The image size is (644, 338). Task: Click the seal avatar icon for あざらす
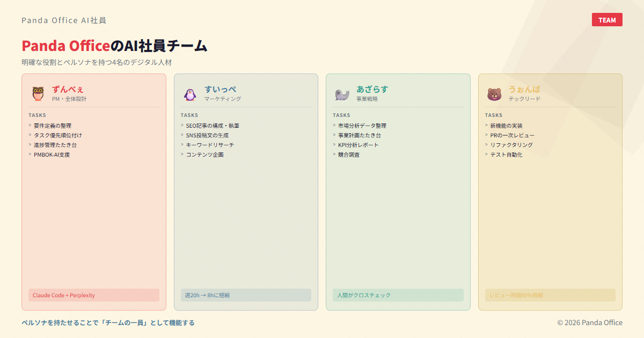coord(342,94)
